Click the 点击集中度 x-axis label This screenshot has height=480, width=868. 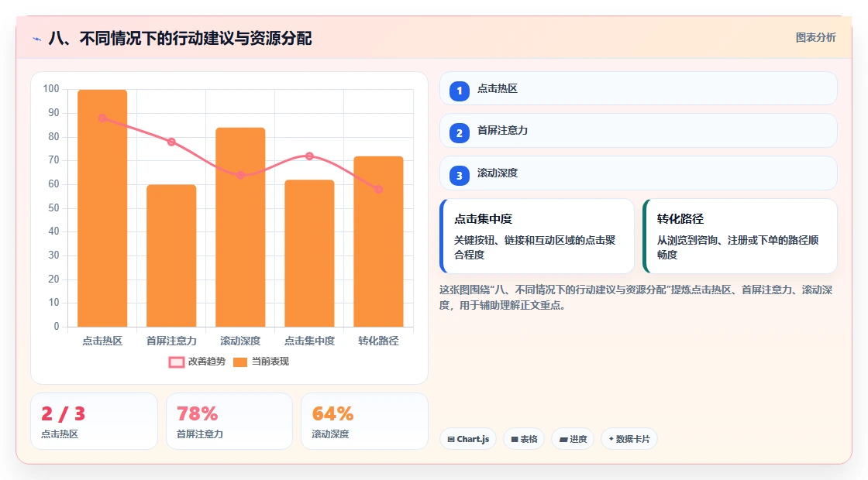(309, 341)
